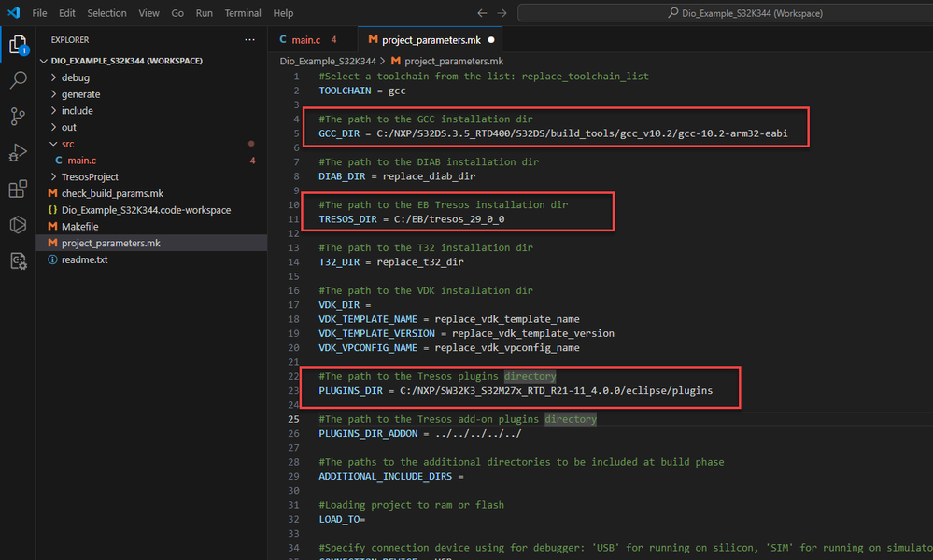This screenshot has width=933, height=560.
Task: Click the VS Code logo icon
Action: click(14, 12)
